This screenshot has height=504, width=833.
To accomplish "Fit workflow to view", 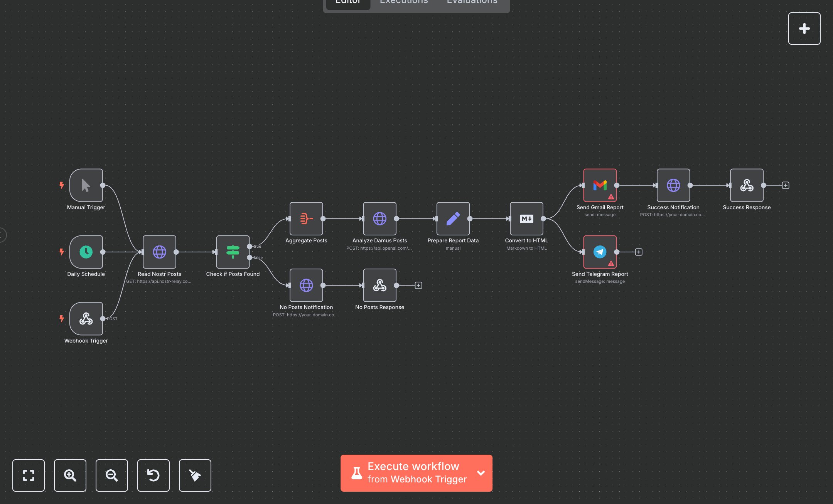I will 29,475.
